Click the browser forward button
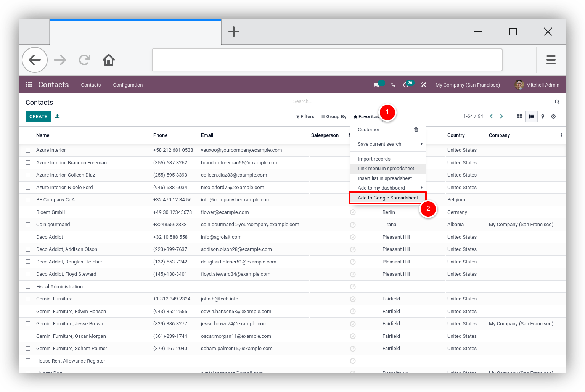 (60, 60)
